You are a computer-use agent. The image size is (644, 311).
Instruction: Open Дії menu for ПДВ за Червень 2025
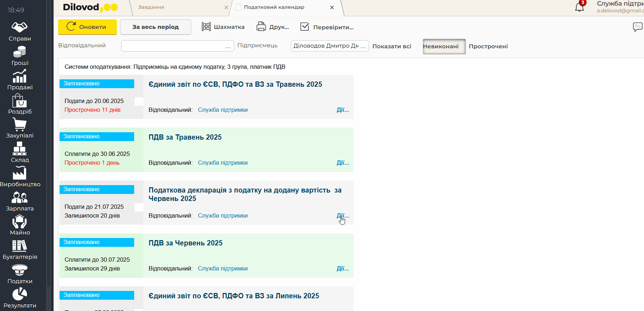pyautogui.click(x=343, y=269)
